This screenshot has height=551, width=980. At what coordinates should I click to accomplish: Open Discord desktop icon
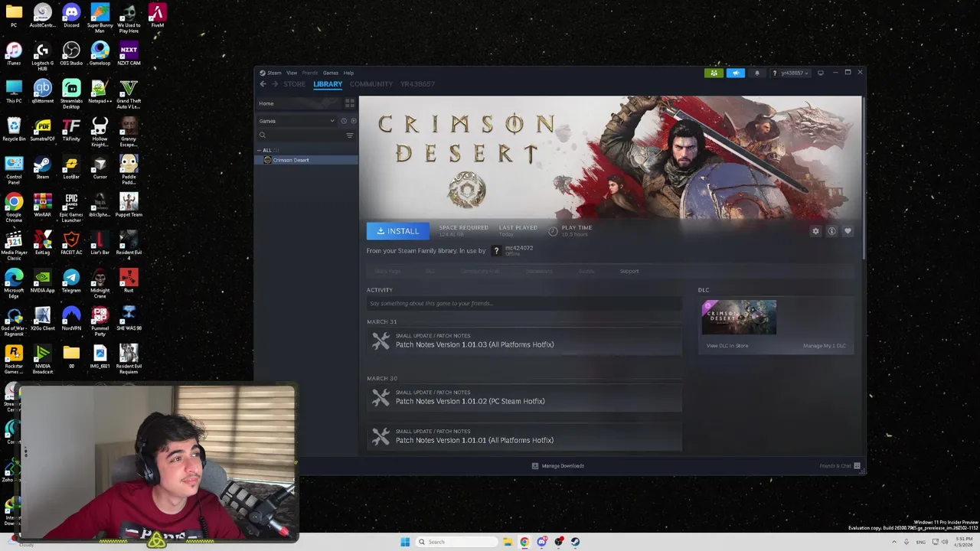pyautogui.click(x=71, y=15)
